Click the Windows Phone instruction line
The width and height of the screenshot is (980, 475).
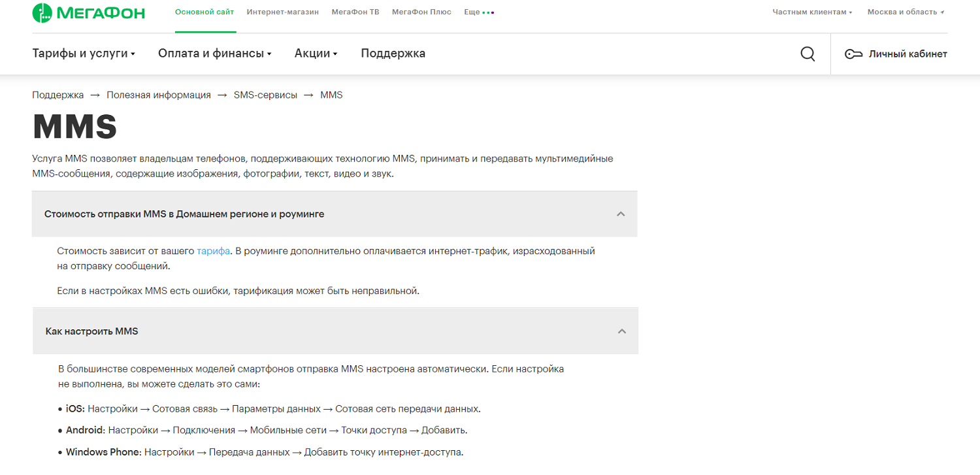(x=261, y=452)
